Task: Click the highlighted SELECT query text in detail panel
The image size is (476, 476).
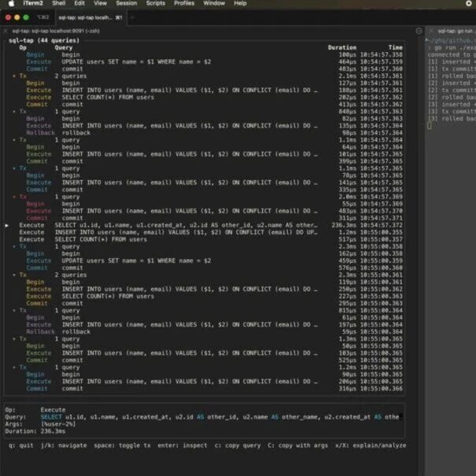Action: [221, 417]
